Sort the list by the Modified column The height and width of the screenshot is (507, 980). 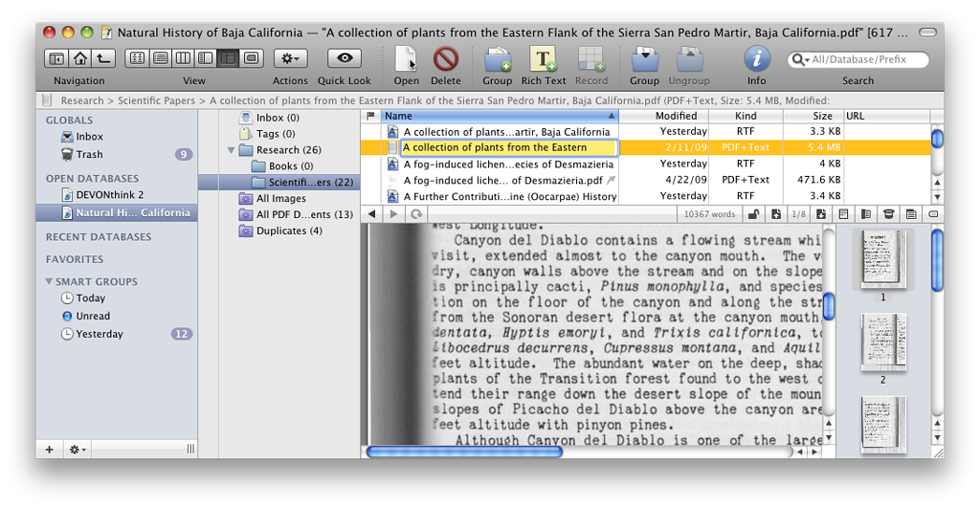click(x=664, y=116)
